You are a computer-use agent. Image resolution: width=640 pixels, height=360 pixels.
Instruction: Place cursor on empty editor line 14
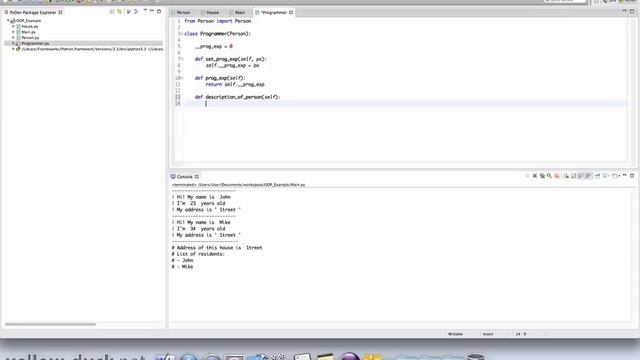coord(404,103)
